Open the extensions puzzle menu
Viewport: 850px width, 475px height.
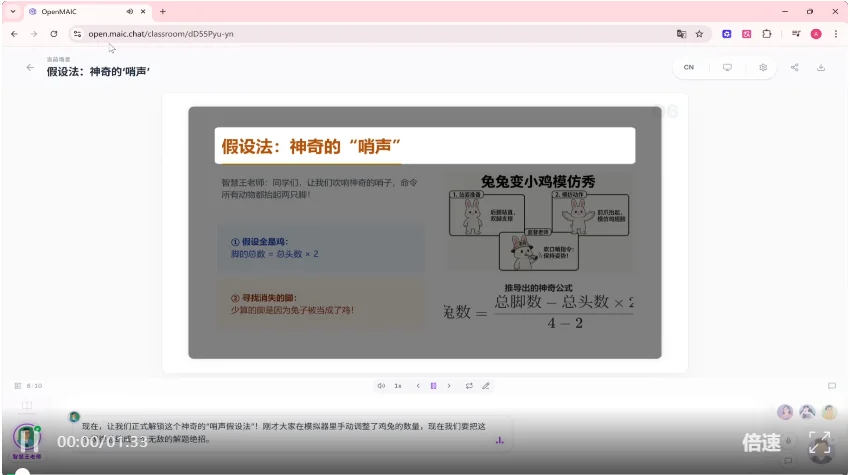click(x=767, y=34)
